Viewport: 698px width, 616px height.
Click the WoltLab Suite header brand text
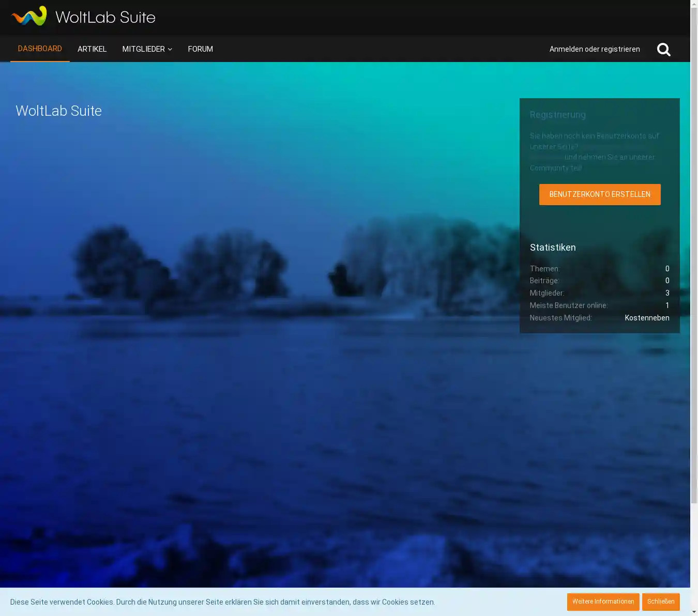click(x=105, y=18)
